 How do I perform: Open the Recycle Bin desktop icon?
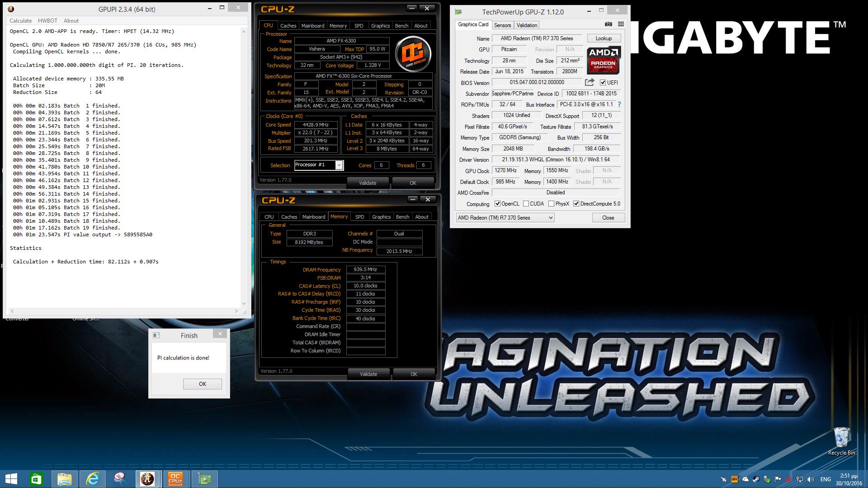[841, 441]
